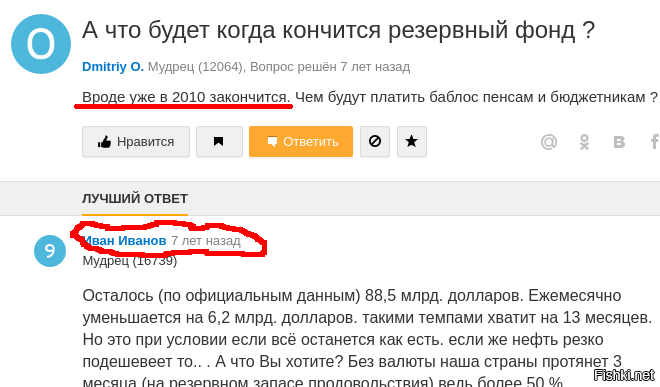This screenshot has height=387, width=660.
Task: Click the answer's 7 лет назад timestamp
Action: point(205,240)
